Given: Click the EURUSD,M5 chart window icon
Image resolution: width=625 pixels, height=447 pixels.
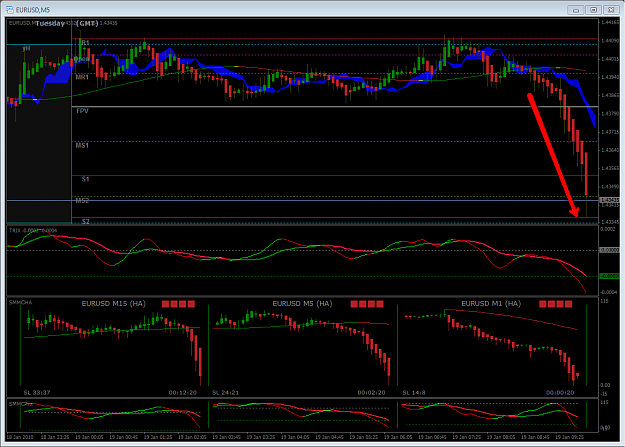Looking at the screenshot, I should (x=10, y=10).
